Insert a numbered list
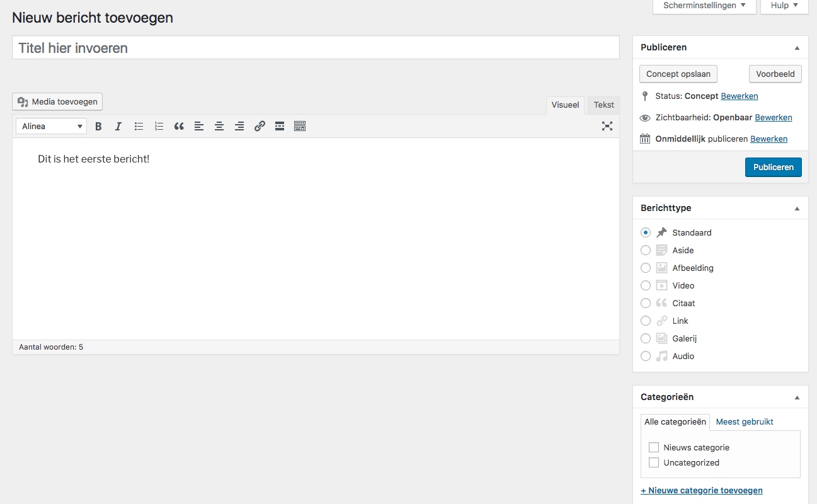The image size is (817, 504). [x=159, y=127]
